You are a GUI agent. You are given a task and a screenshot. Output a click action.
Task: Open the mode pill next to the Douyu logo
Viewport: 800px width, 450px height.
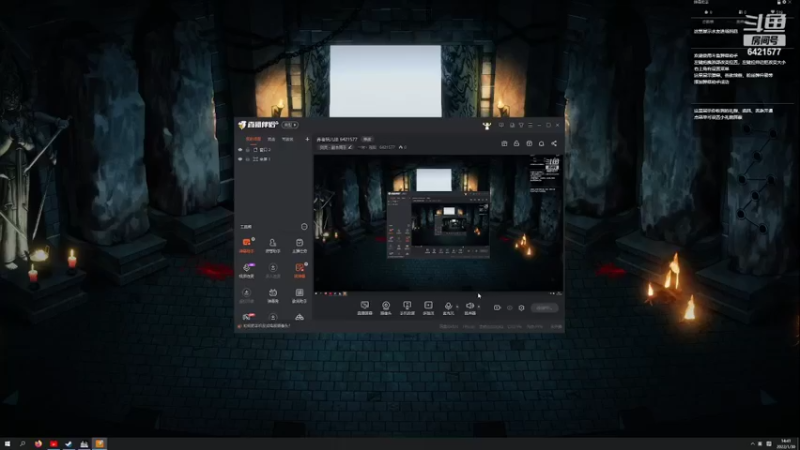click(x=291, y=125)
